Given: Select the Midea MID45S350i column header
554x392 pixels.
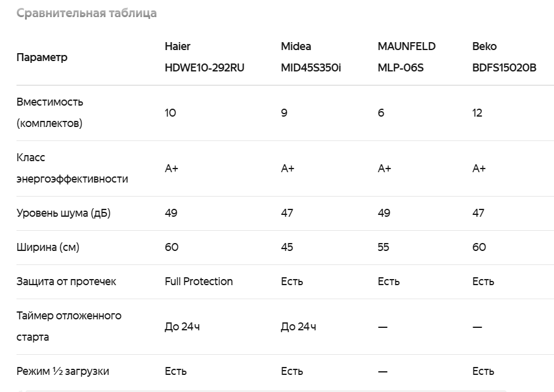Looking at the screenshot, I should [x=311, y=57].
